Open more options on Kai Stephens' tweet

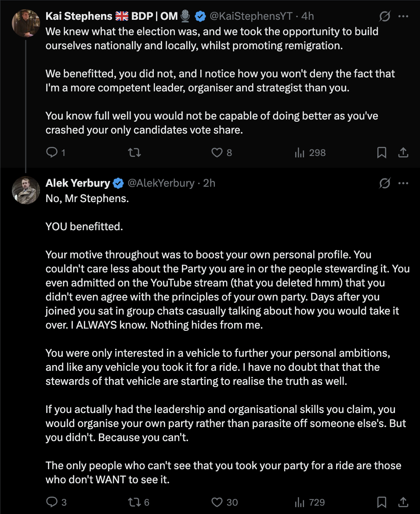pos(403,16)
